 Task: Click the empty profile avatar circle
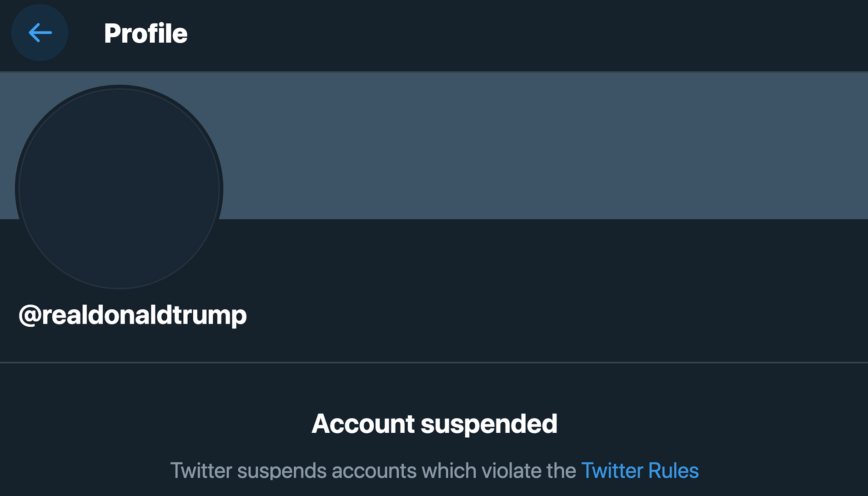click(x=119, y=187)
